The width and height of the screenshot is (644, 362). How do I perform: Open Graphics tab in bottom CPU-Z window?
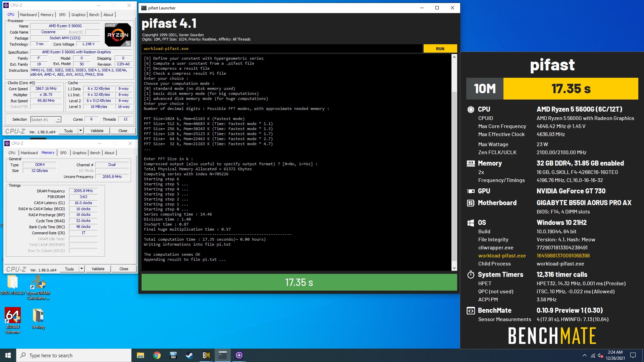tap(79, 153)
